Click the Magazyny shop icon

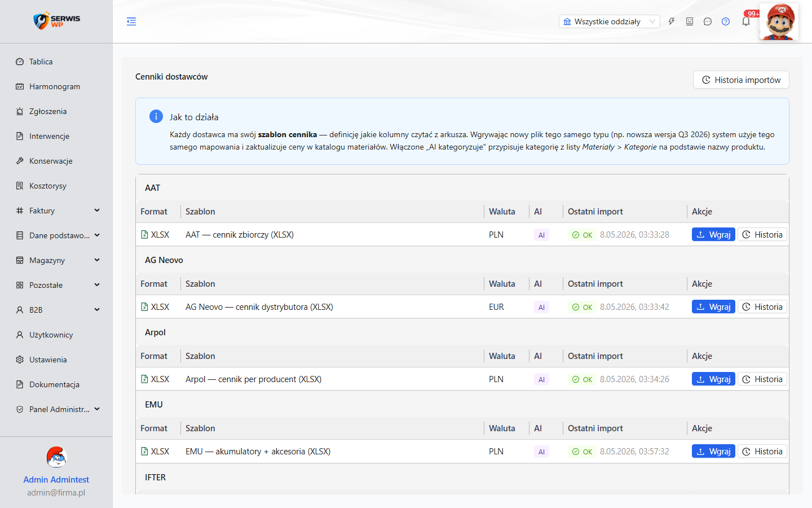(x=20, y=260)
